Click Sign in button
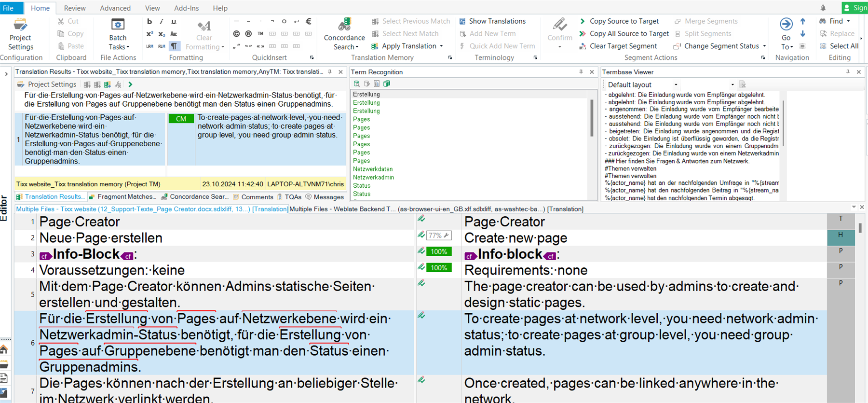This screenshot has height=403, width=868. click(x=855, y=8)
